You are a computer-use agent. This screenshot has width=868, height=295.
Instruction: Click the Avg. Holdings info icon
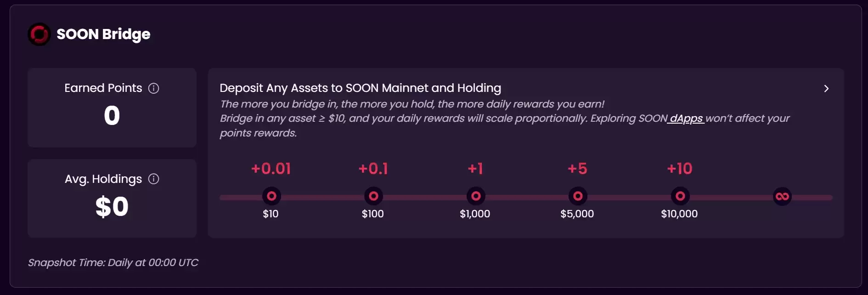click(153, 179)
